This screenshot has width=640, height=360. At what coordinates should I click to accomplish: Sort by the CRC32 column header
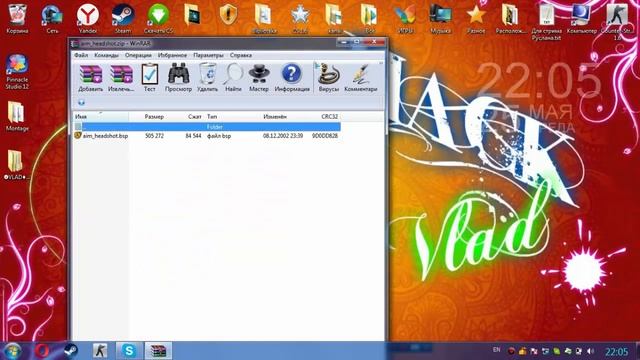(329, 117)
